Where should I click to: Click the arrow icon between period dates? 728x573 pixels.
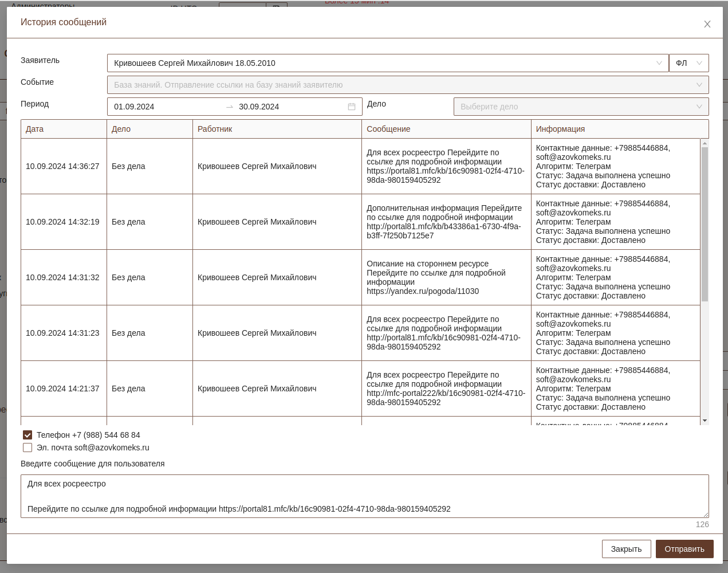pos(230,107)
